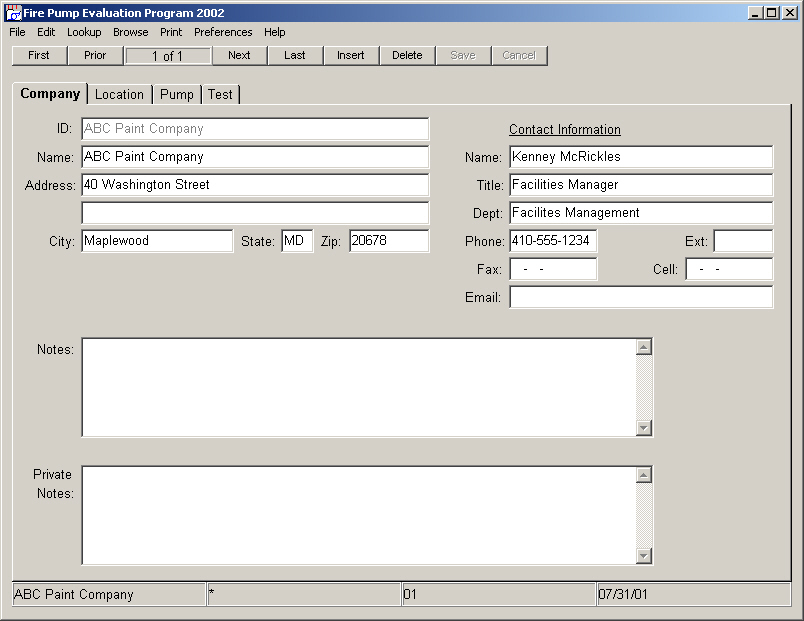Click the State field containing MD
The width and height of the screenshot is (804, 621).
click(x=297, y=241)
